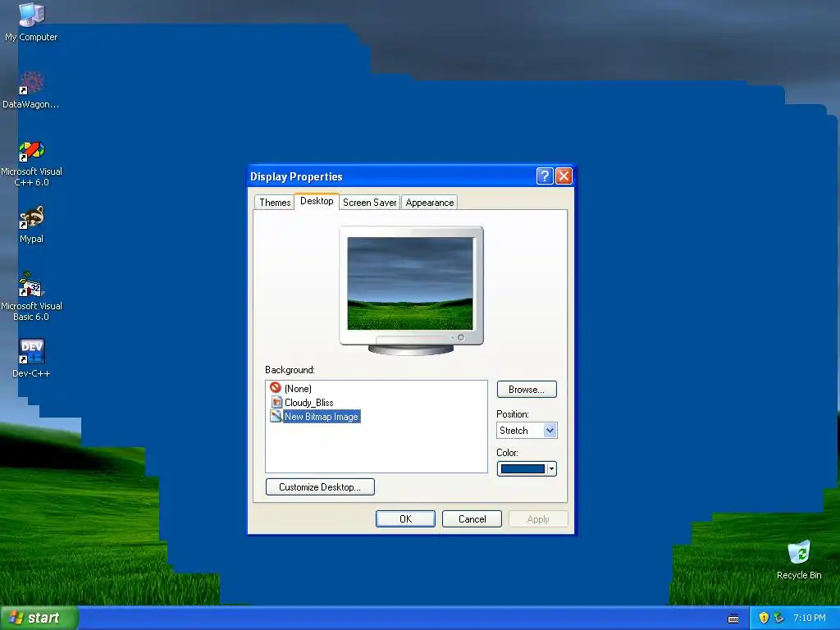Select New Bitmap Image in the Background list
This screenshot has height=630, width=840.
pyautogui.click(x=322, y=416)
